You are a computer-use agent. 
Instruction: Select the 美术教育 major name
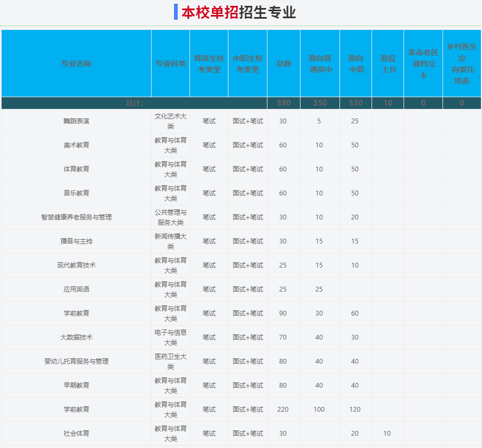click(x=76, y=145)
